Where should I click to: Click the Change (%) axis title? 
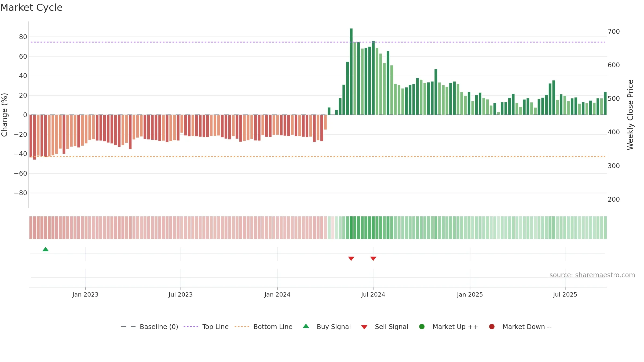4,115
